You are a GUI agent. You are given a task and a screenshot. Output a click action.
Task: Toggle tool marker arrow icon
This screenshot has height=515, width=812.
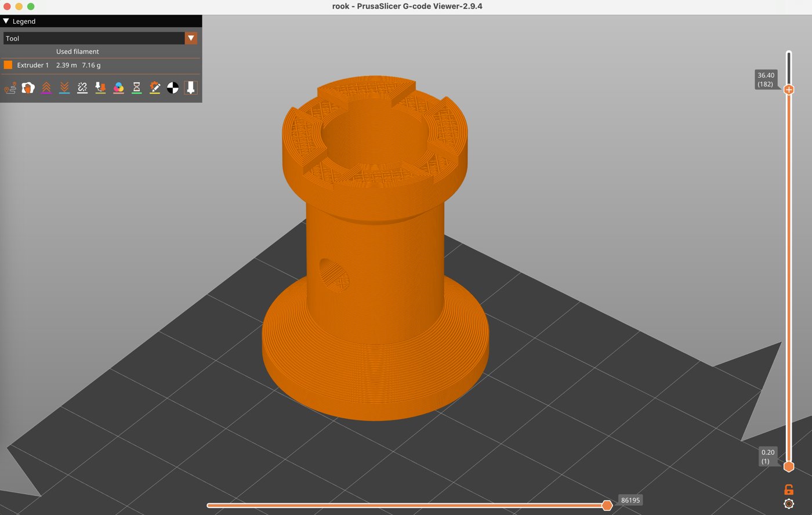click(x=191, y=88)
